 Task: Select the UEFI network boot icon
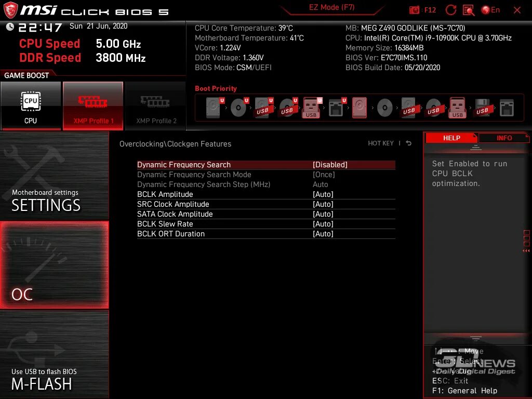pos(337,108)
